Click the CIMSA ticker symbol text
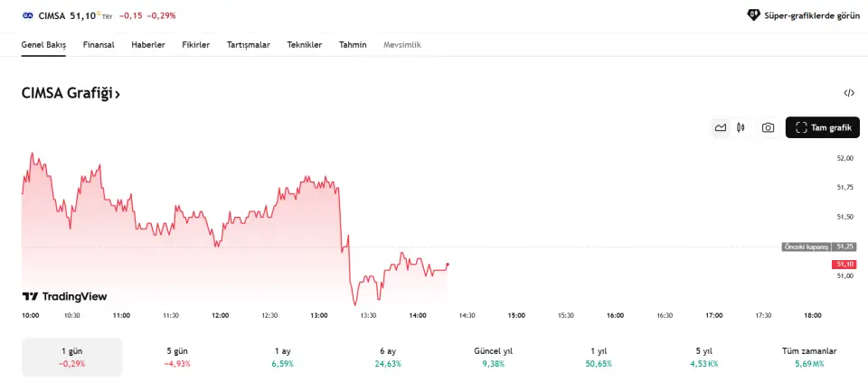This screenshot has height=382, width=868. pyautogui.click(x=52, y=15)
